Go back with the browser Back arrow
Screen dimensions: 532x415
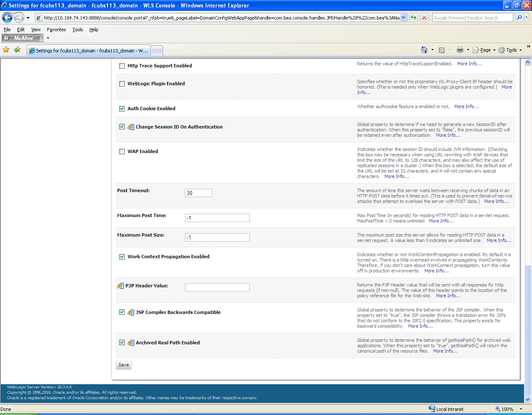(x=7, y=18)
